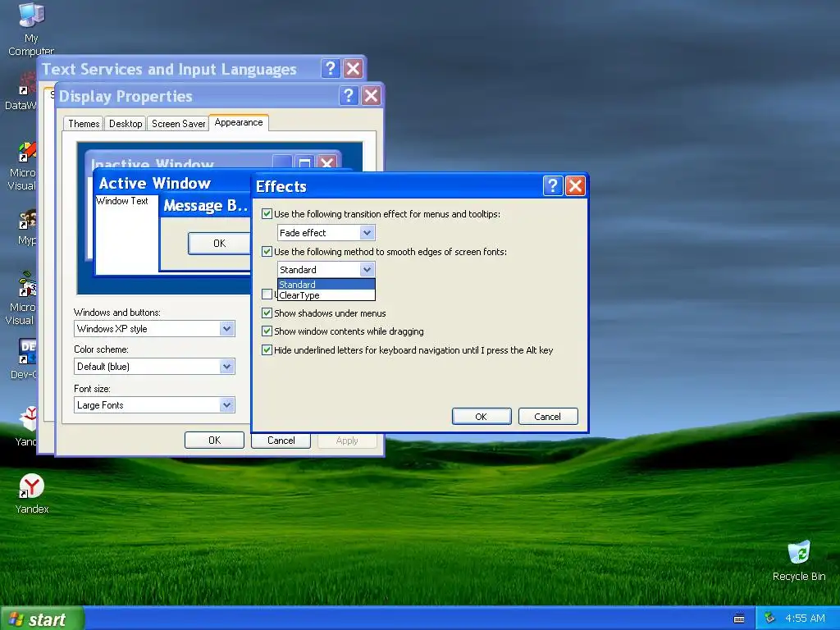Click the keyboard icon in the taskbar
The width and height of the screenshot is (840, 630).
[739, 619]
